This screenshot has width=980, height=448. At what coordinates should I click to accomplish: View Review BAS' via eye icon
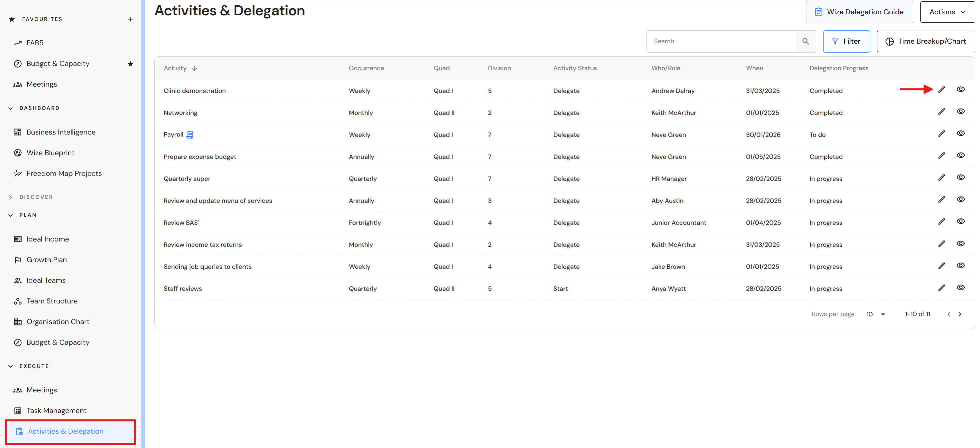pyautogui.click(x=960, y=222)
